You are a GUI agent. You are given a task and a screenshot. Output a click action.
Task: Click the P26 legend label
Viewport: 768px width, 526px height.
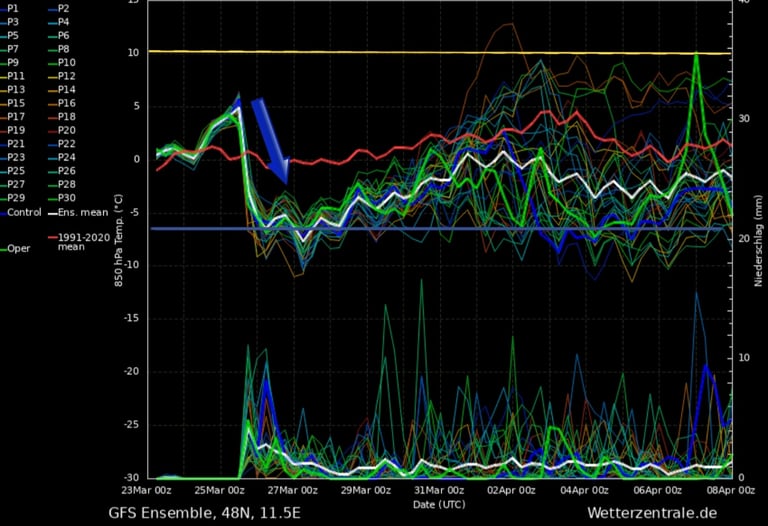click(x=67, y=171)
